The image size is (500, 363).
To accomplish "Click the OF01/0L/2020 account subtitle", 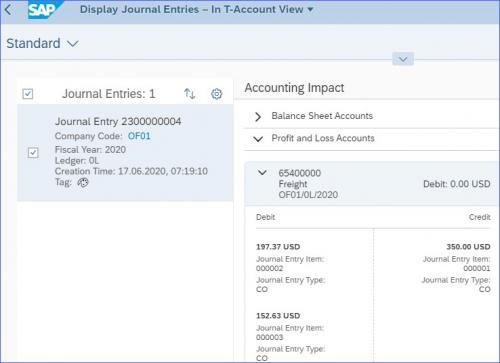I will click(308, 194).
